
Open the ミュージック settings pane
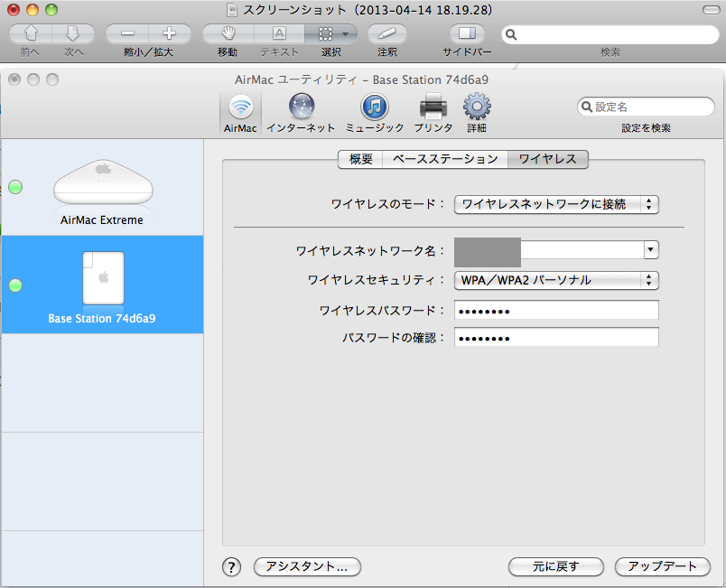pyautogui.click(x=375, y=113)
